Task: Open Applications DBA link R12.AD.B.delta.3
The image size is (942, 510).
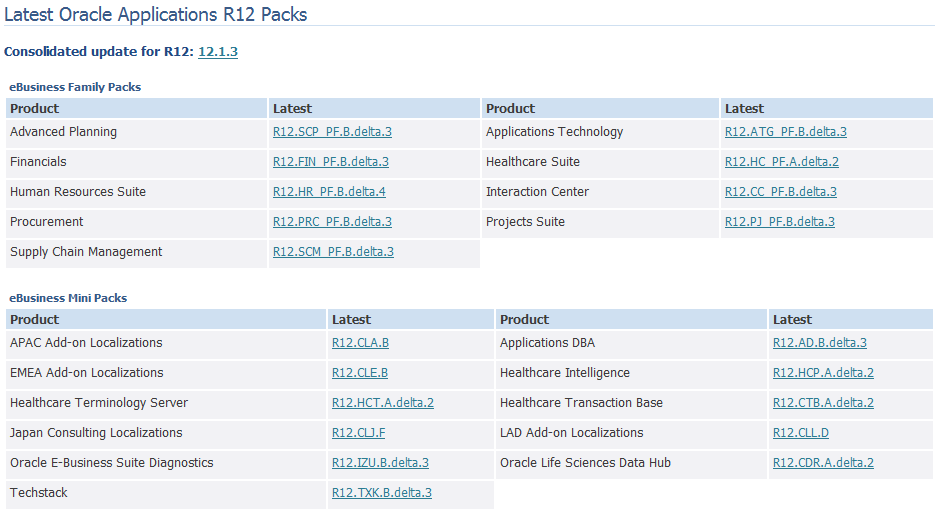Action: click(x=820, y=343)
